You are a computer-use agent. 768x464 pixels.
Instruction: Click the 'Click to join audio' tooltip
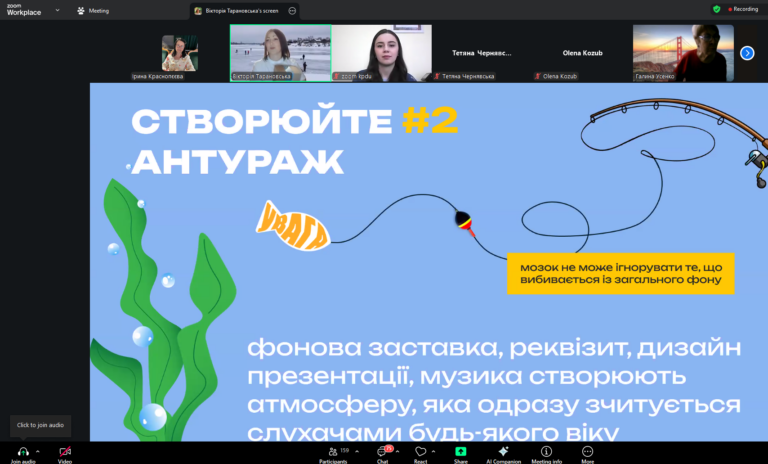[40, 425]
